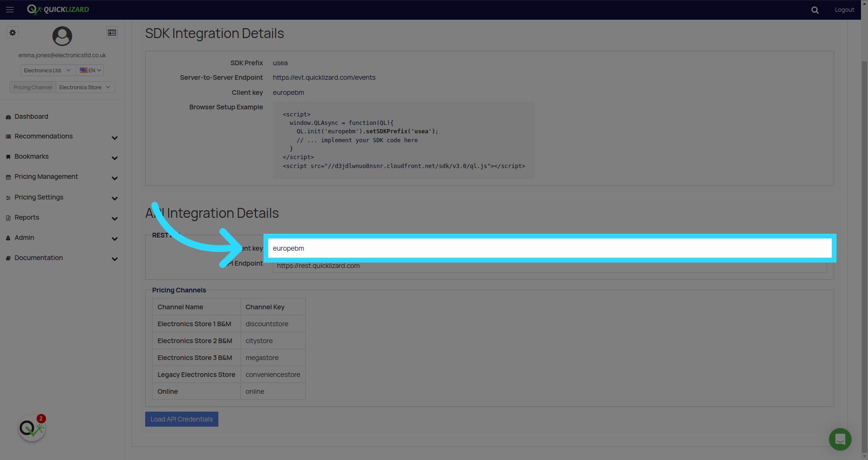The image size is (868, 460).
Task: Expand Documentation chevron
Action: tap(115, 259)
